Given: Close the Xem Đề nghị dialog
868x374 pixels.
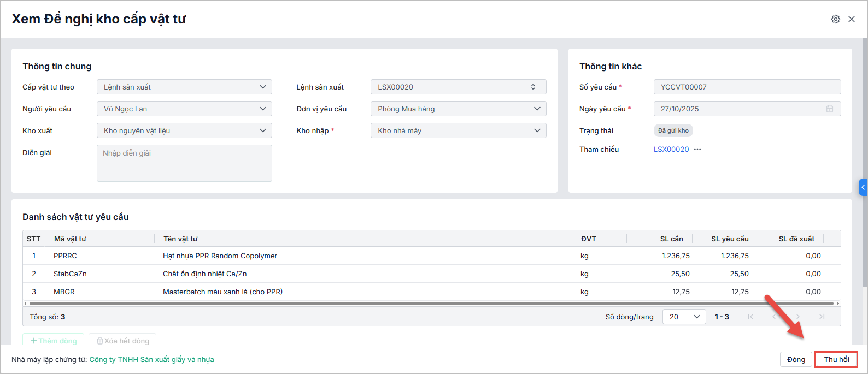Looking at the screenshot, I should (852, 19).
